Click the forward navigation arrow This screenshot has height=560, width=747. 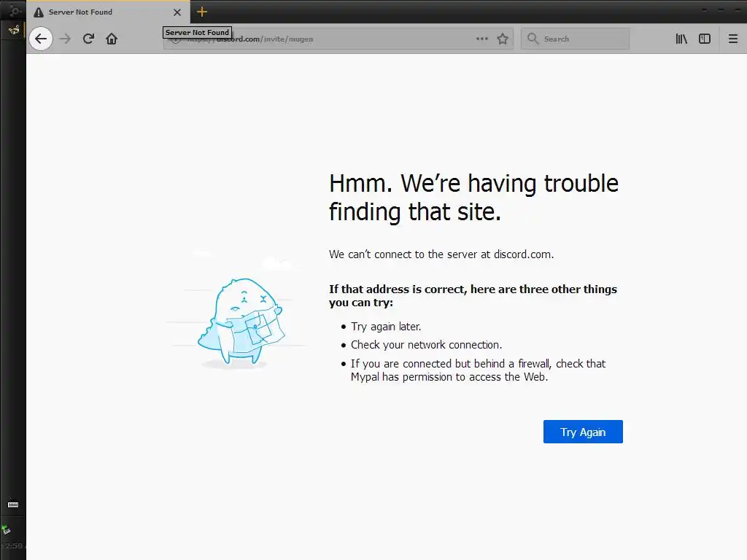[65, 39]
